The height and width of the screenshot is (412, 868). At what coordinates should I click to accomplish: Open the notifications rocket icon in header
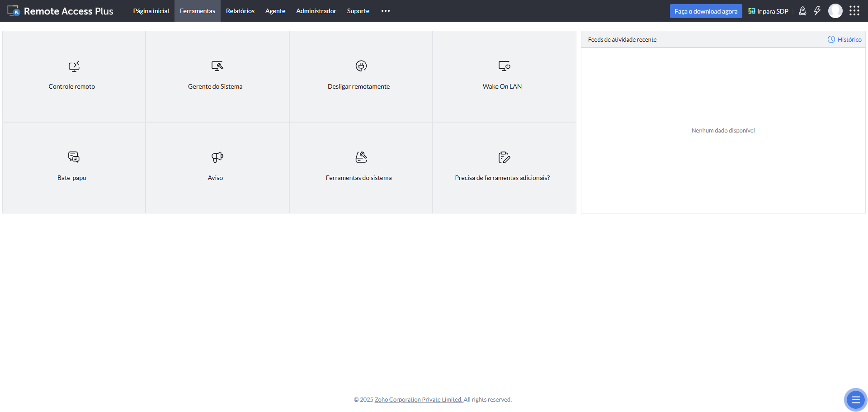click(x=802, y=11)
